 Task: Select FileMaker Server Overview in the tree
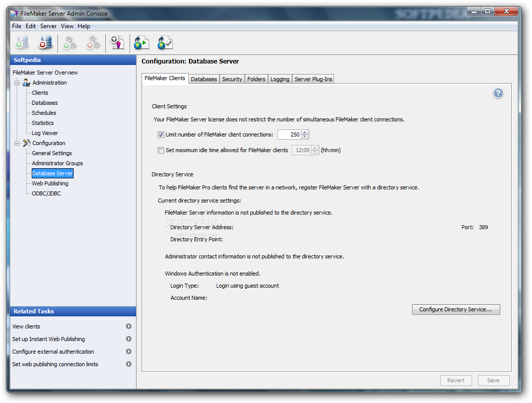45,73
